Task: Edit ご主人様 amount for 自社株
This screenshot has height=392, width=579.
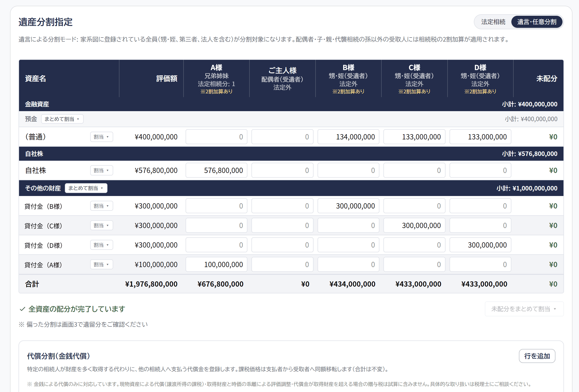Action: [282, 170]
